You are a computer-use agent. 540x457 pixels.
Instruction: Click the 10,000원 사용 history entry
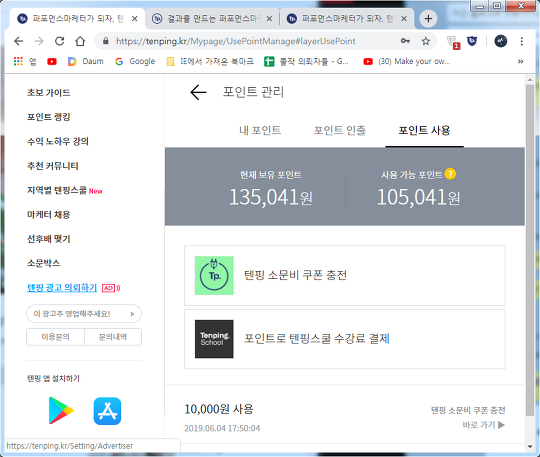click(219, 409)
